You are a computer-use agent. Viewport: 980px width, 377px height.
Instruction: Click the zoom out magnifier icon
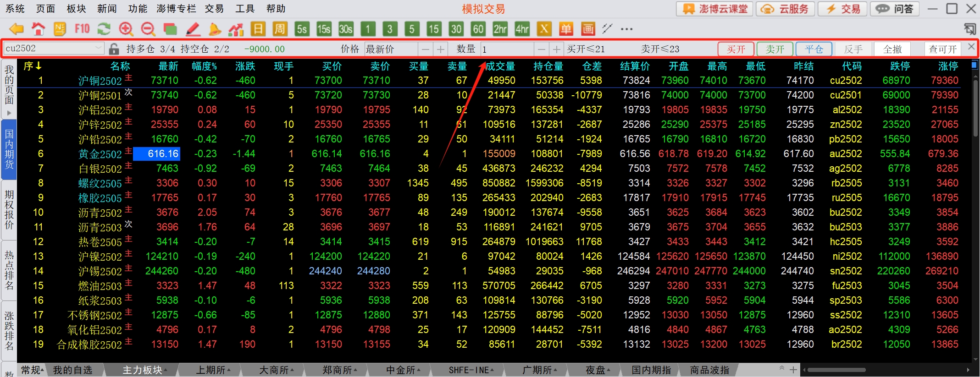148,29
